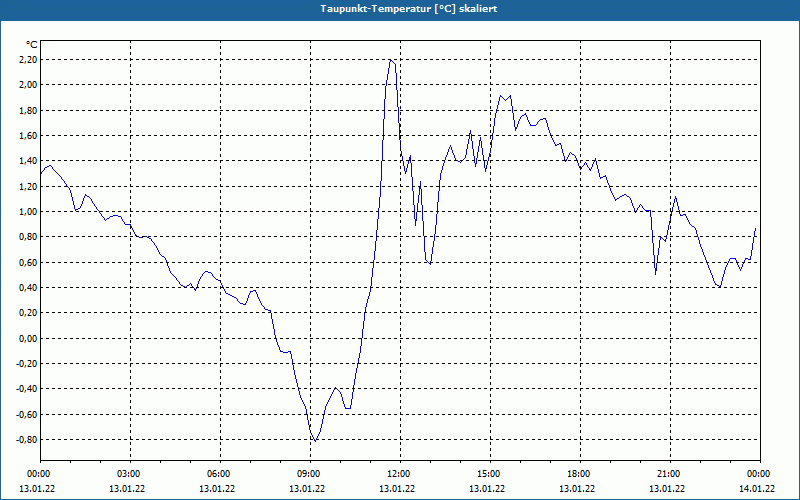The image size is (800, 500).
Task: Click the 09:00 time label
Action: click(x=310, y=474)
